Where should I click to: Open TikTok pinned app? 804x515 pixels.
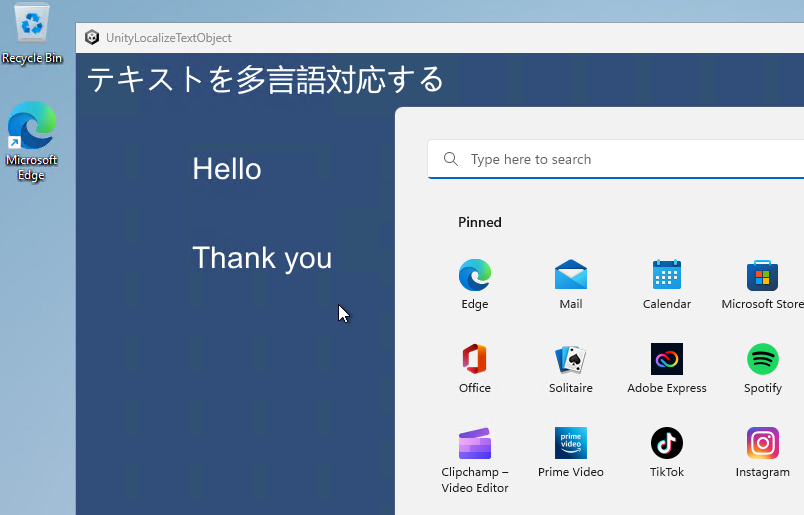click(667, 452)
